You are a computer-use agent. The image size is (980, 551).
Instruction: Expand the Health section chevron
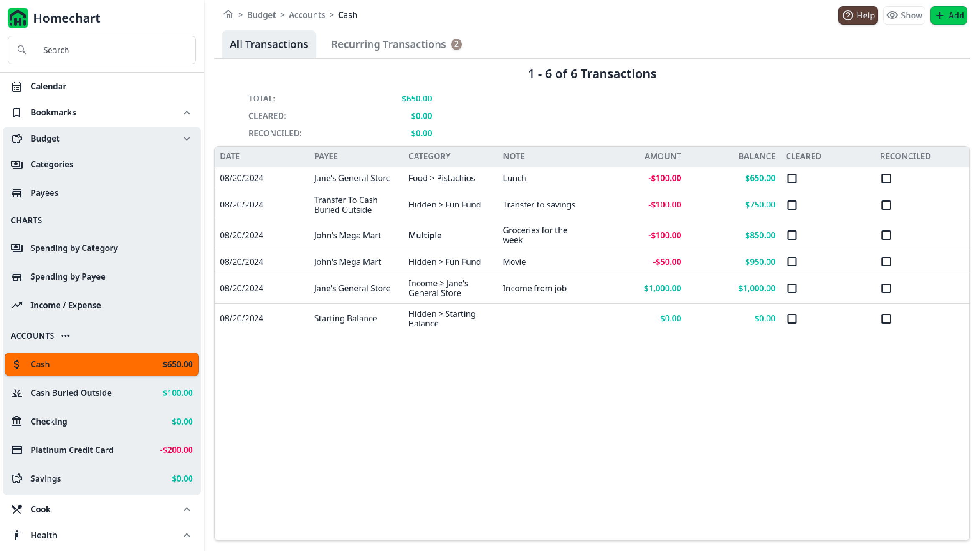[x=187, y=535]
